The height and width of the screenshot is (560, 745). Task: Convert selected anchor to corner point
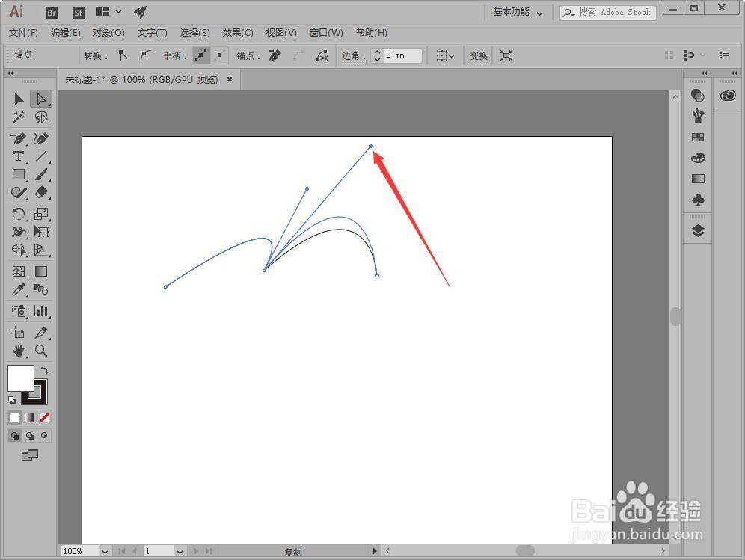pos(123,55)
